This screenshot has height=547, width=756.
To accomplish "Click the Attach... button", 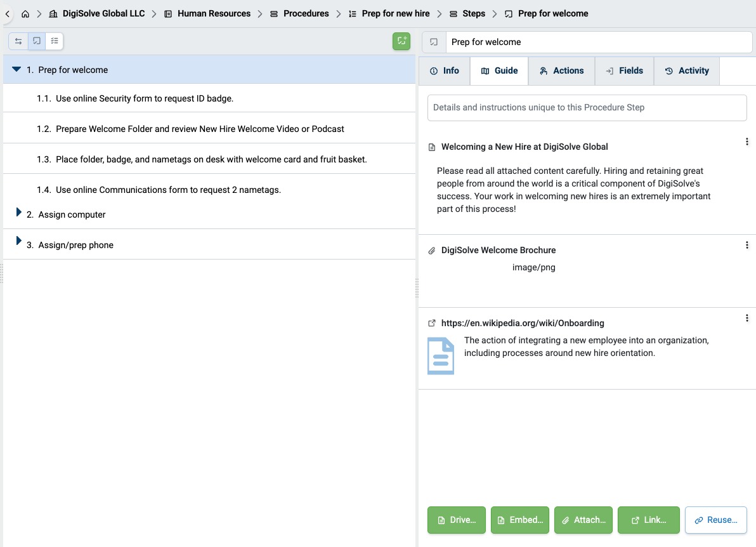I will click(583, 520).
